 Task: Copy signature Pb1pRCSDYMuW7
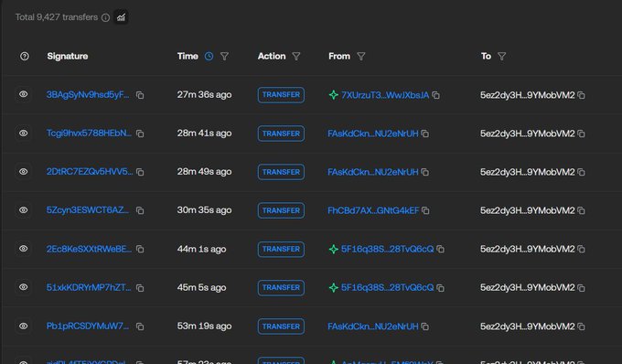(140, 327)
